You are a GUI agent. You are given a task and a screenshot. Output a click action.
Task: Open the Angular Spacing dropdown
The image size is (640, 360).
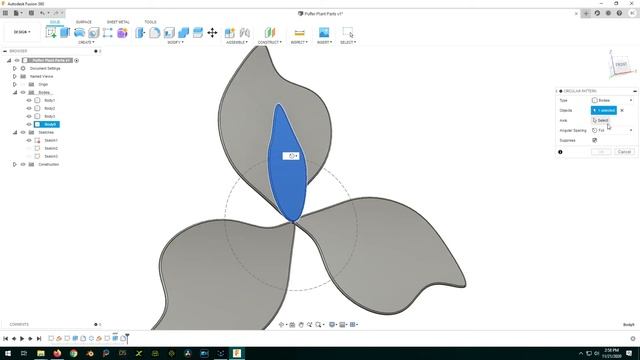click(612, 130)
